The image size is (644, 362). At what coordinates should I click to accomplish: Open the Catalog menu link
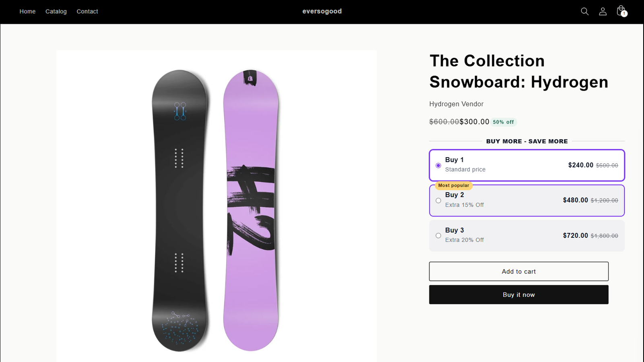pyautogui.click(x=56, y=12)
